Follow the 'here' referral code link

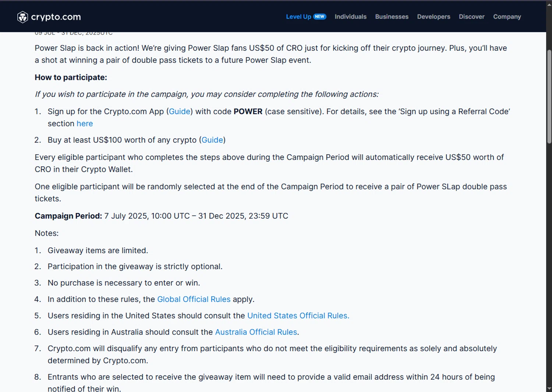85,124
